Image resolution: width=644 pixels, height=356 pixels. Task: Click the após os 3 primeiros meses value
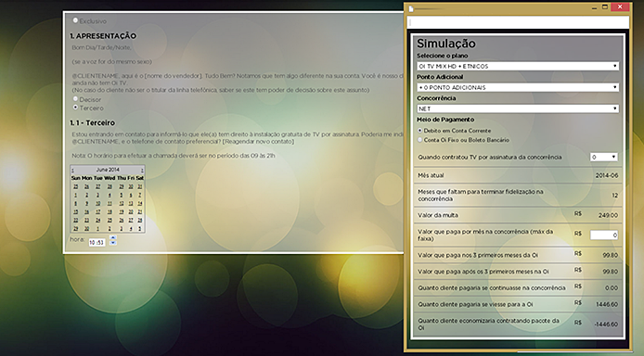click(x=611, y=272)
